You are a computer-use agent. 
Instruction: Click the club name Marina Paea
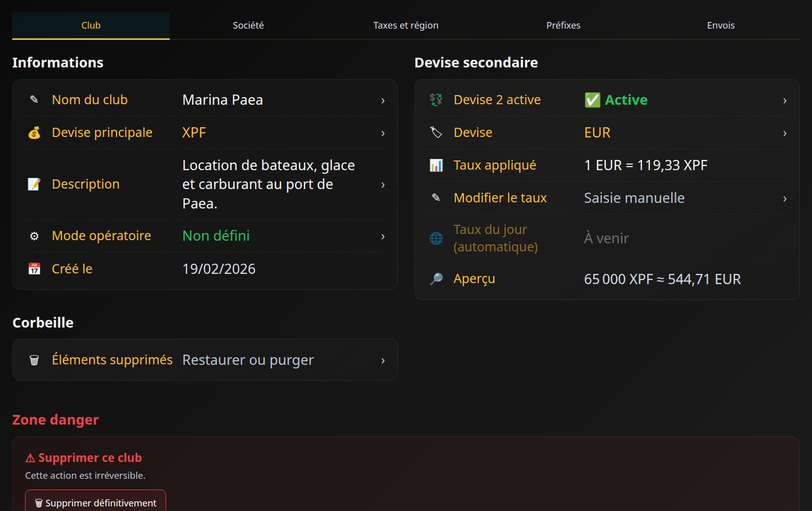click(222, 100)
